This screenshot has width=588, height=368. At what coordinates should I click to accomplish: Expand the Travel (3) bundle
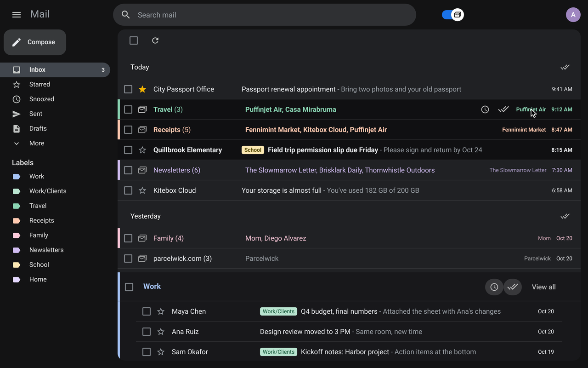pos(349,109)
